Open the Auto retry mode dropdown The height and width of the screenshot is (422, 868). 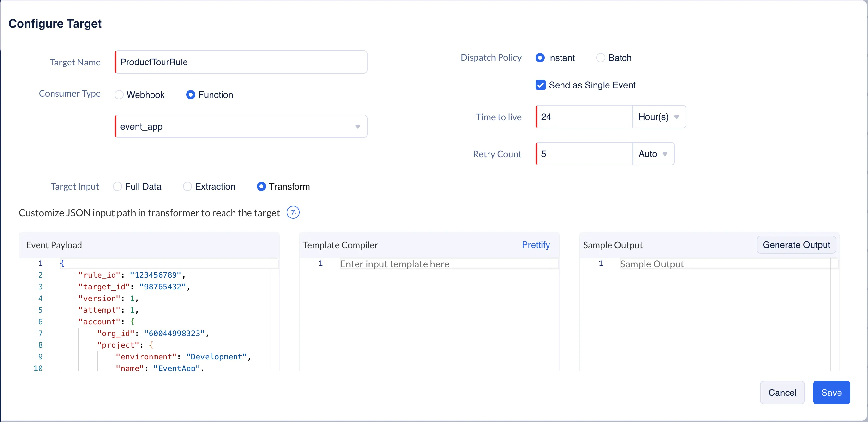click(653, 154)
